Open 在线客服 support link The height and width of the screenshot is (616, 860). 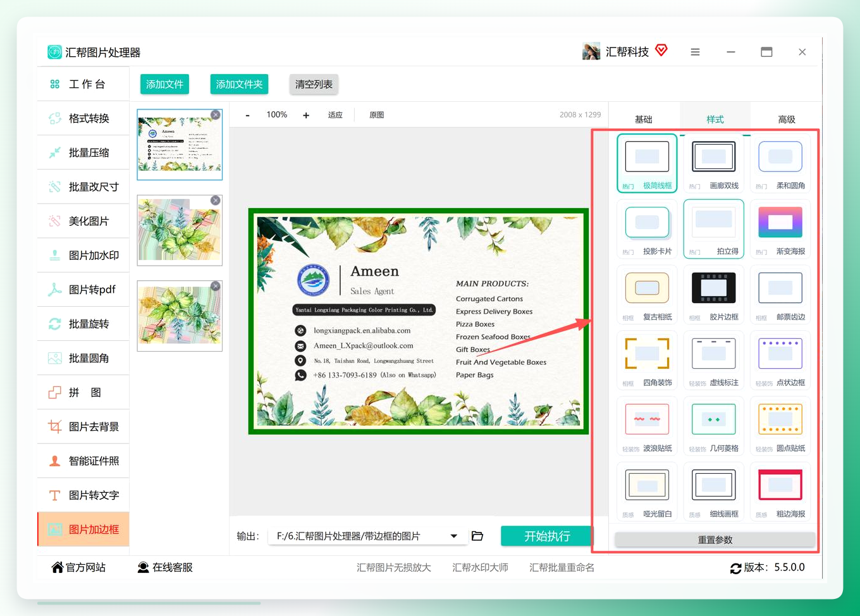(x=165, y=567)
